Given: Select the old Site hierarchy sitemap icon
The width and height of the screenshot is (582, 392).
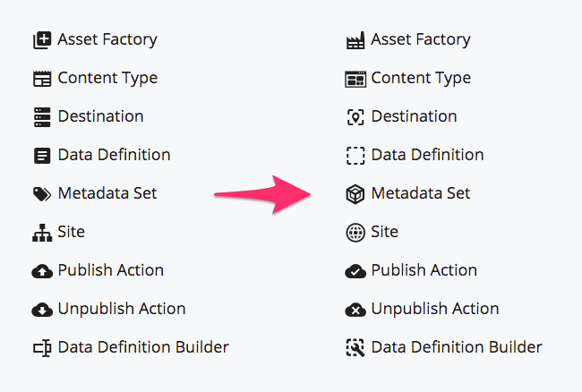Looking at the screenshot, I should point(42,233).
